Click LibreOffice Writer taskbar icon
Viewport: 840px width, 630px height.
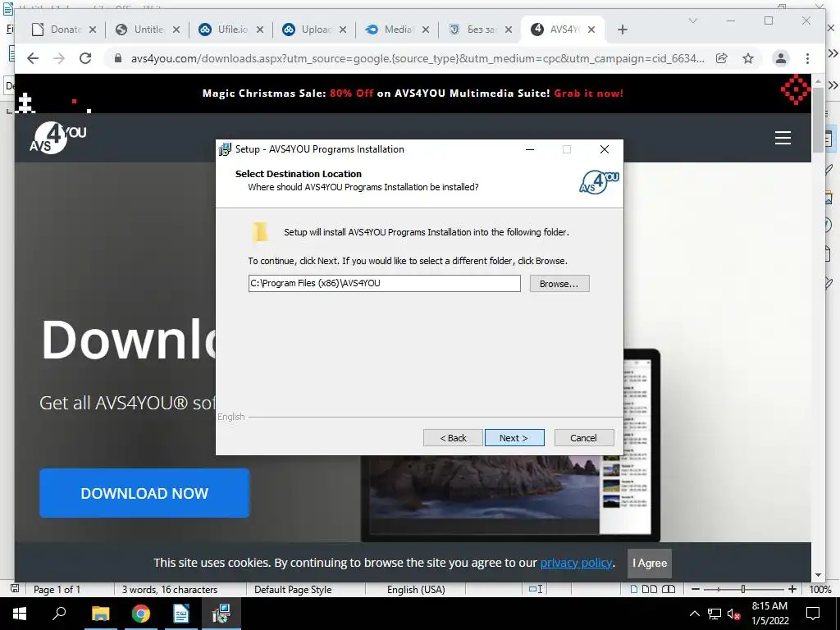pos(181,614)
